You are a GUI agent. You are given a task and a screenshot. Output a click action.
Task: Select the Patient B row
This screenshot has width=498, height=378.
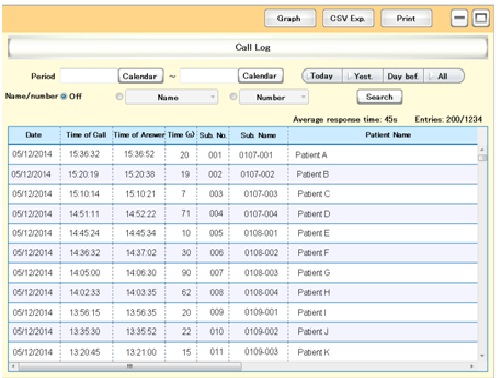[243, 174]
